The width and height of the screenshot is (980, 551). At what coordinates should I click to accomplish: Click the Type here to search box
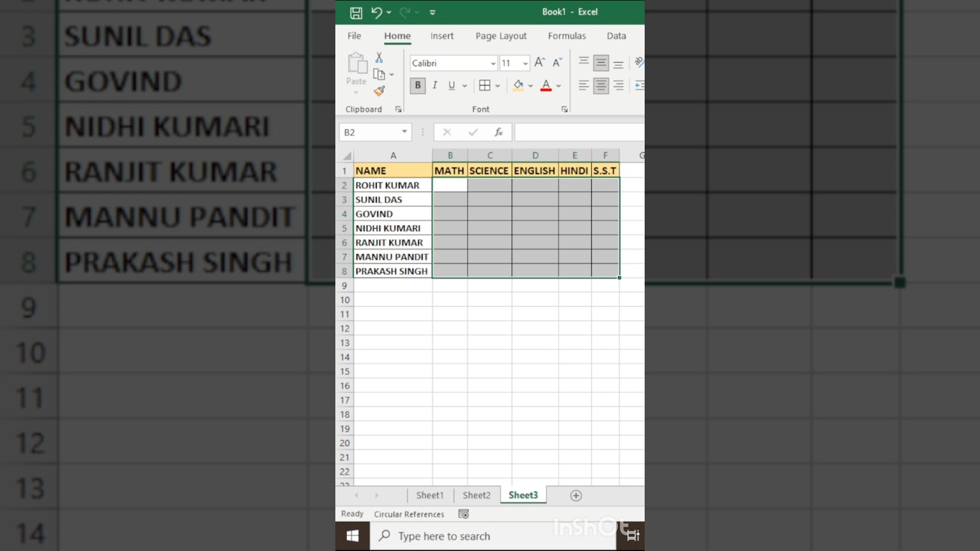pyautogui.click(x=494, y=536)
